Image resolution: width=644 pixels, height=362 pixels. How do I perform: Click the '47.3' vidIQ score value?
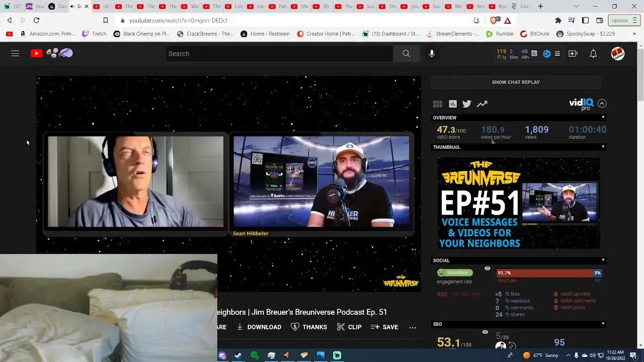coord(446,130)
